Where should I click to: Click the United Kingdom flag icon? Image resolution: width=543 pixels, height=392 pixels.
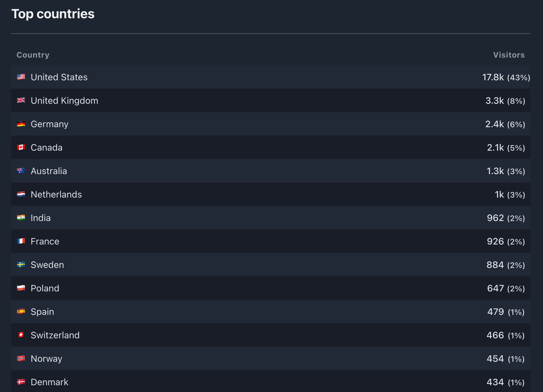pos(21,100)
